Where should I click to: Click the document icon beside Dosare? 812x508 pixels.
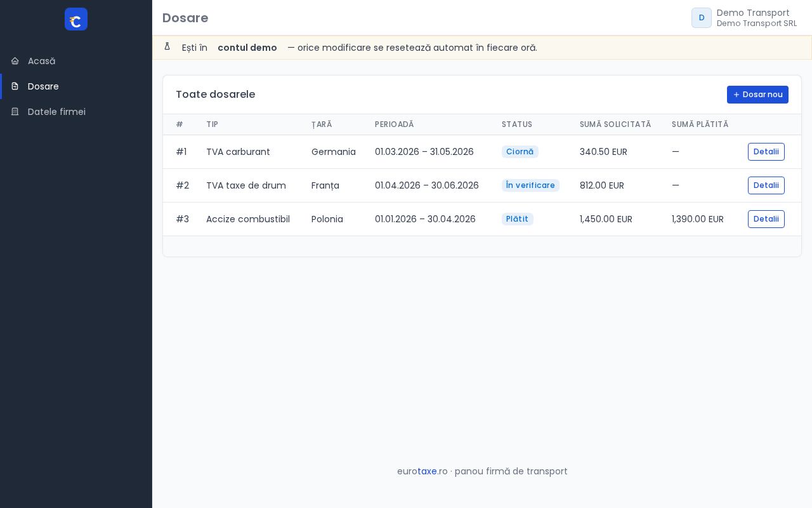click(x=15, y=86)
